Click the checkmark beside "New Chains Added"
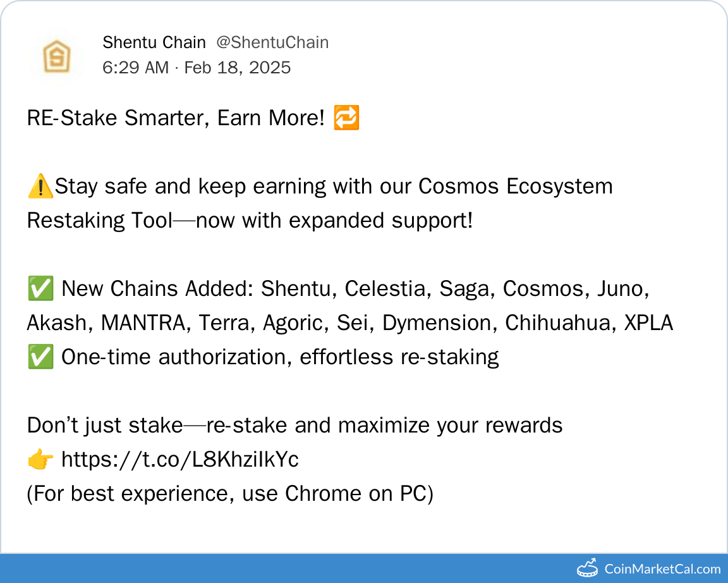 point(40,289)
